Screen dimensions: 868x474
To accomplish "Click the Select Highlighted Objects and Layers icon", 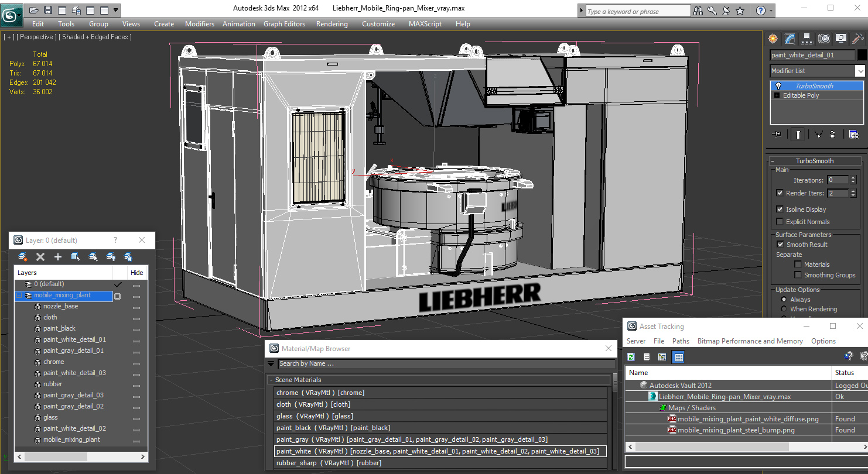I will [76, 257].
